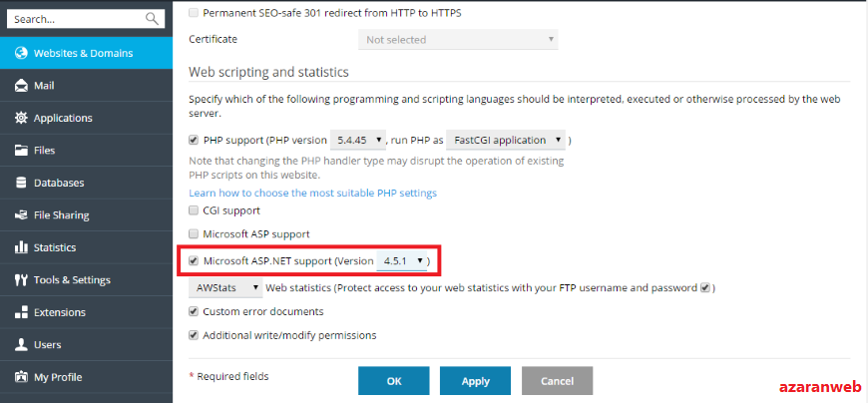Open PHP version 5.4.45 dropdown
The height and width of the screenshot is (403, 868).
[358, 140]
